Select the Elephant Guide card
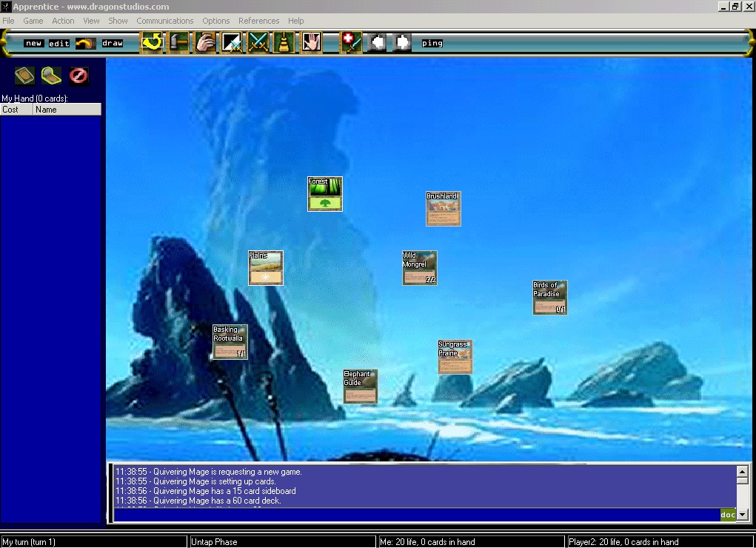This screenshot has width=756, height=548. 361,387
